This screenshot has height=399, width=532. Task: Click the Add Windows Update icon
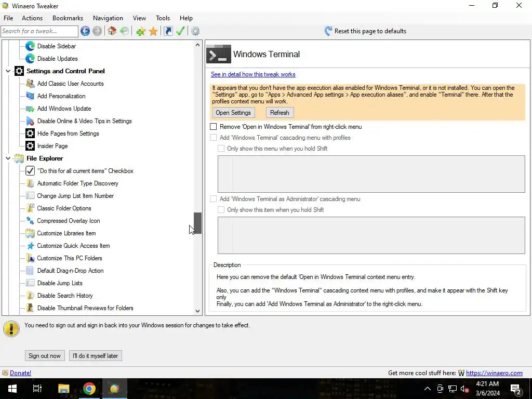pyautogui.click(x=30, y=109)
